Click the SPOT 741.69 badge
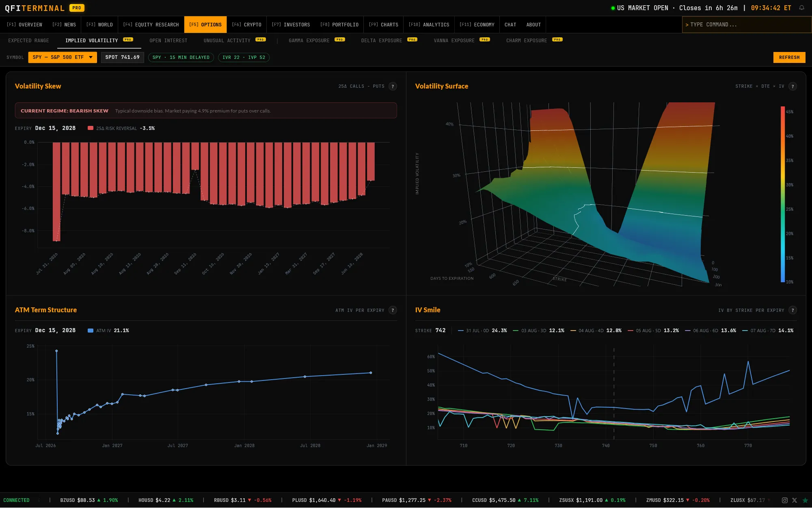The width and height of the screenshot is (812, 508). (x=122, y=57)
